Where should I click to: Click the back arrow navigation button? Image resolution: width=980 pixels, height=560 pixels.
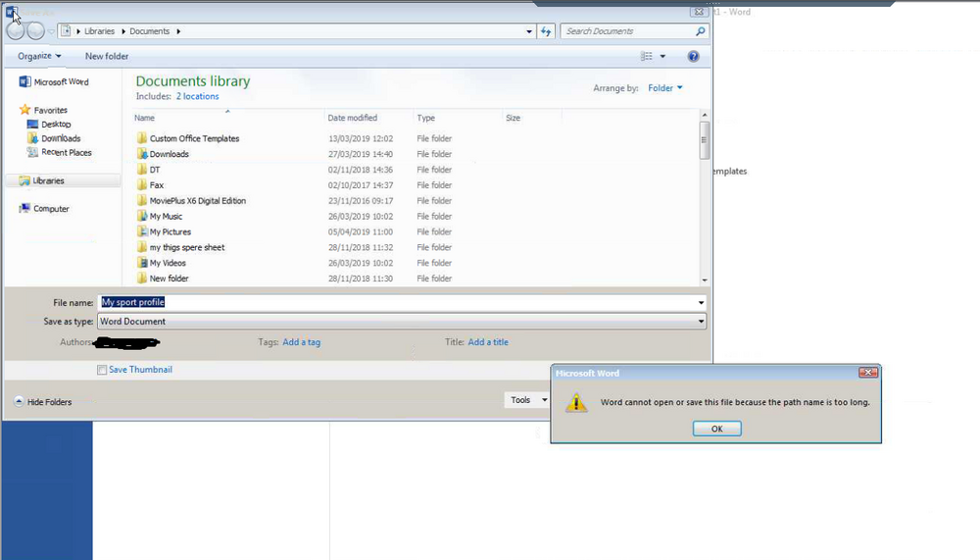16,30
